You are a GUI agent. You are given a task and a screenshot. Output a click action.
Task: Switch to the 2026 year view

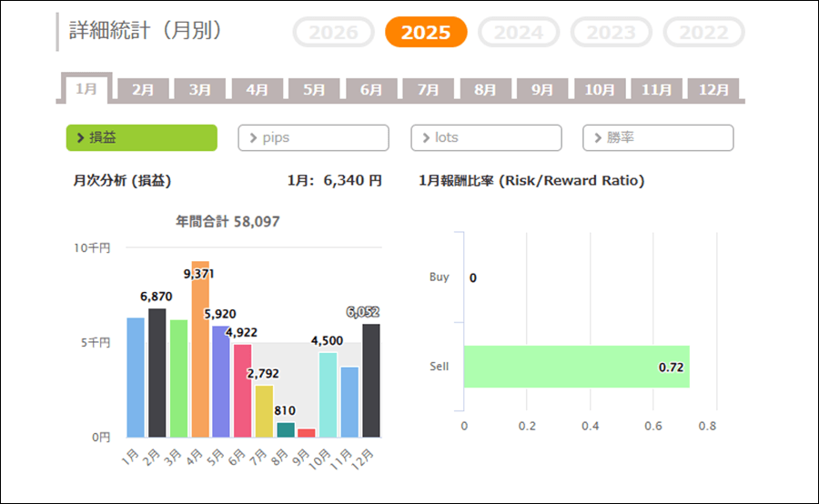[333, 33]
